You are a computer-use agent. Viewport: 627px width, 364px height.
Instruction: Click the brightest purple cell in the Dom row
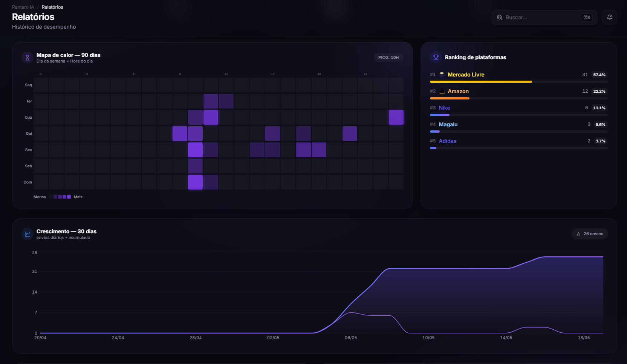pyautogui.click(x=195, y=182)
